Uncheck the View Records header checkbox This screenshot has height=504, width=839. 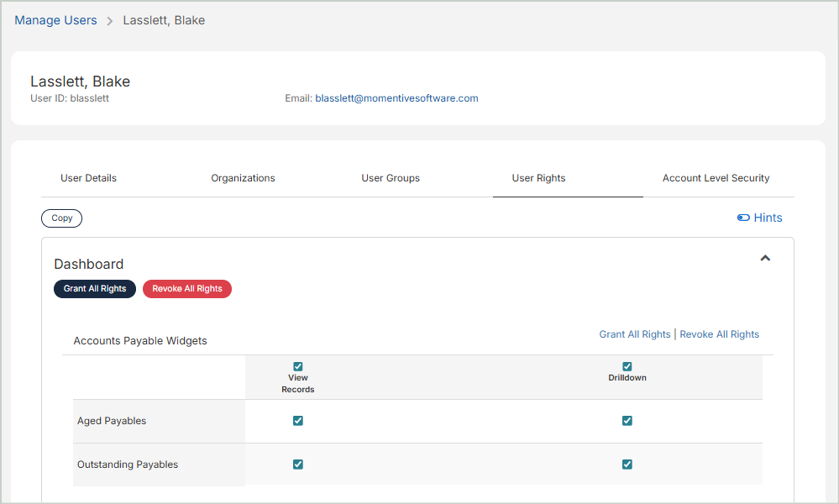(x=298, y=366)
